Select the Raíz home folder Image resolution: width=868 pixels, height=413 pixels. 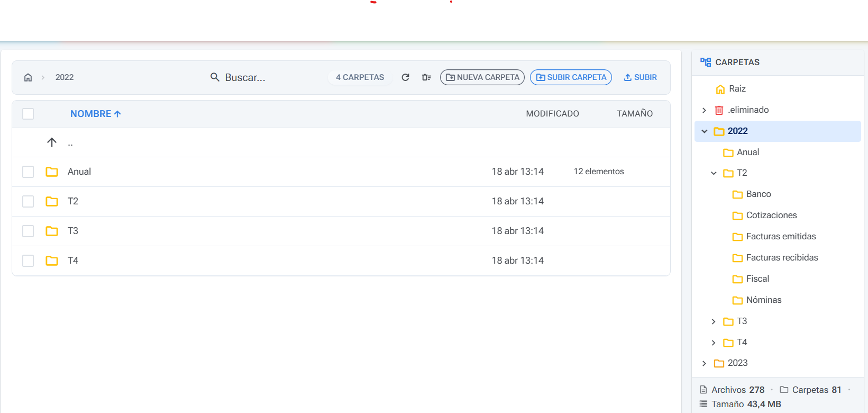tap(737, 88)
